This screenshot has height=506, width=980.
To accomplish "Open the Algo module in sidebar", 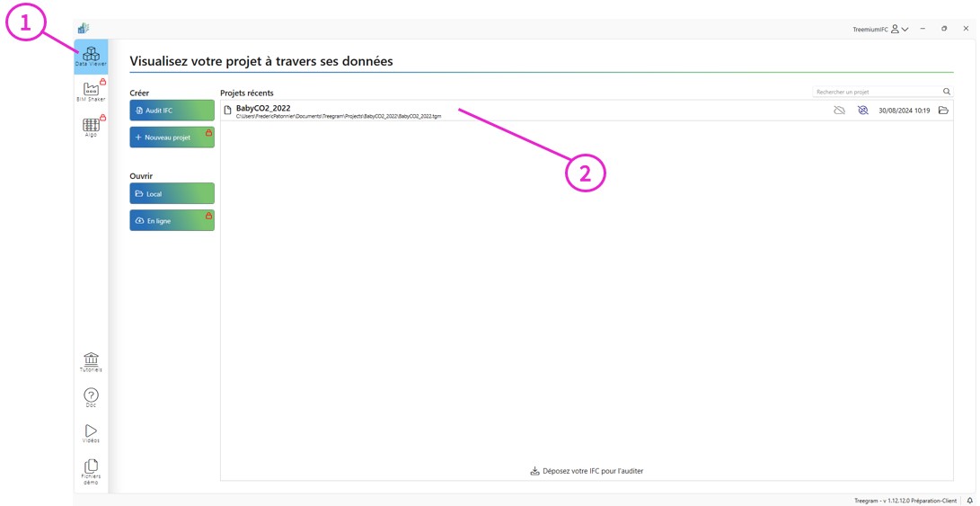I will 91,127.
